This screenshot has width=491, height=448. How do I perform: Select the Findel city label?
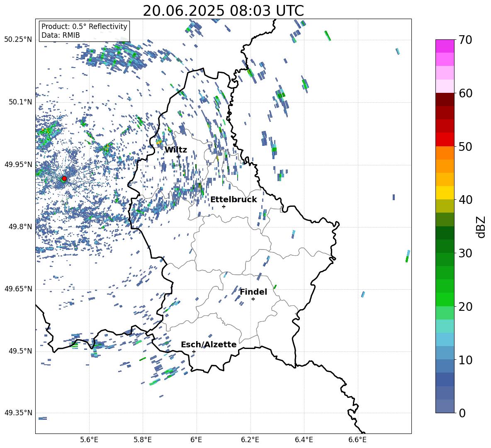(x=253, y=292)
